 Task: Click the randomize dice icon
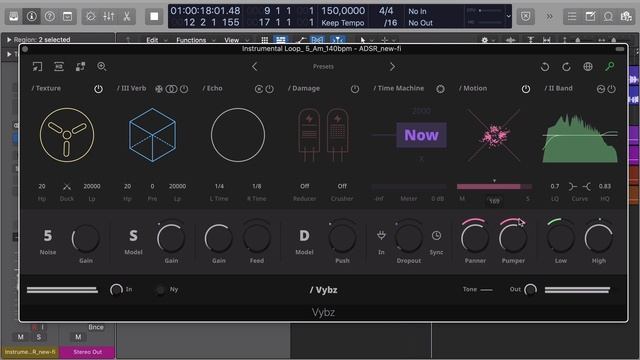(80, 67)
